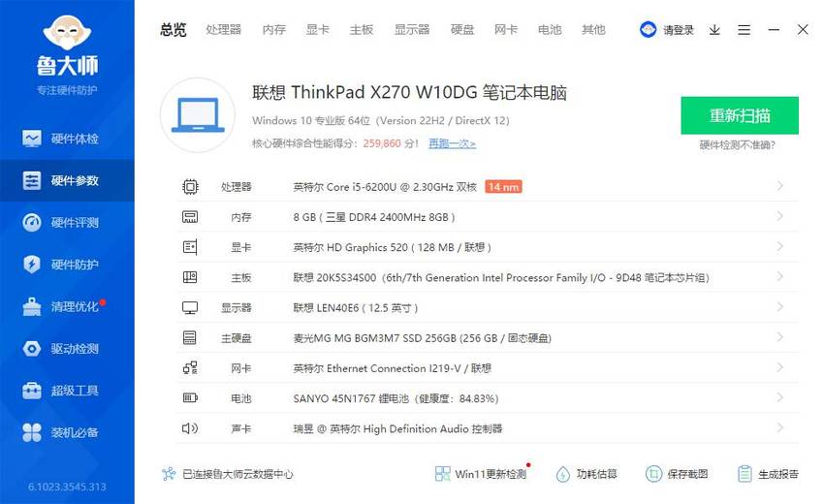This screenshot has width=824, height=504.
Task: Expand High Definition Audio row chevron
Action: (x=779, y=427)
